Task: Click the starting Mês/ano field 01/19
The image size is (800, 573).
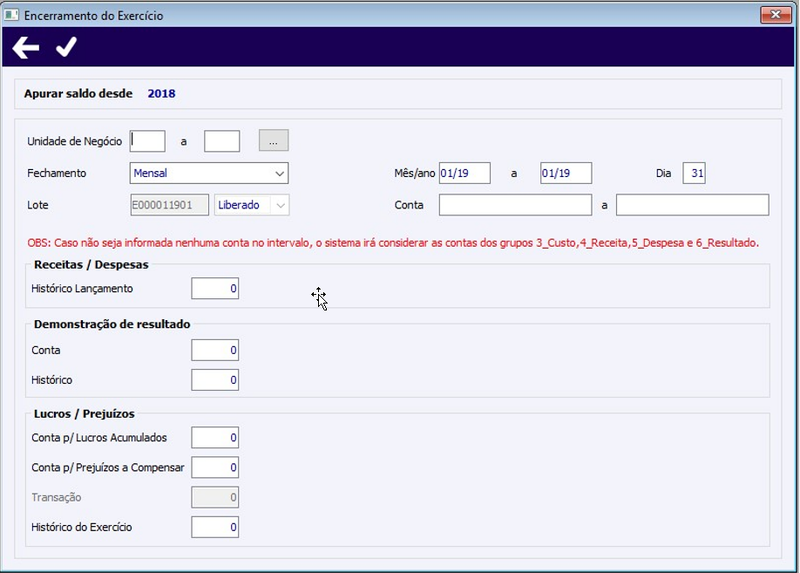Action: coord(464,173)
